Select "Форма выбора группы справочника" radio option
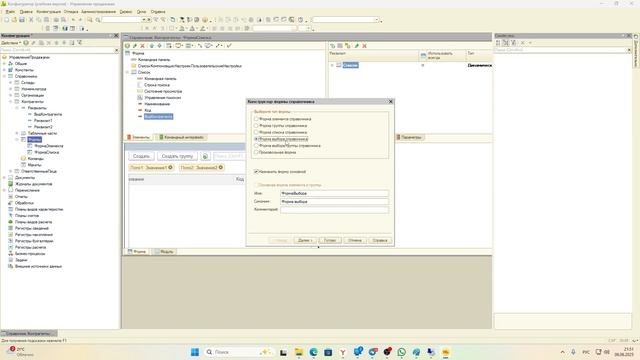This screenshot has height=360, width=640. coord(287,145)
